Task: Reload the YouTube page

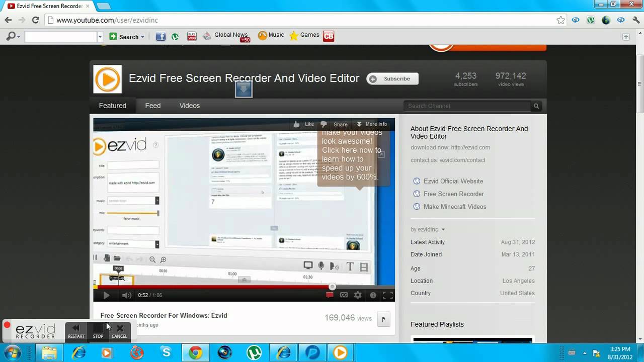Action: [35, 20]
